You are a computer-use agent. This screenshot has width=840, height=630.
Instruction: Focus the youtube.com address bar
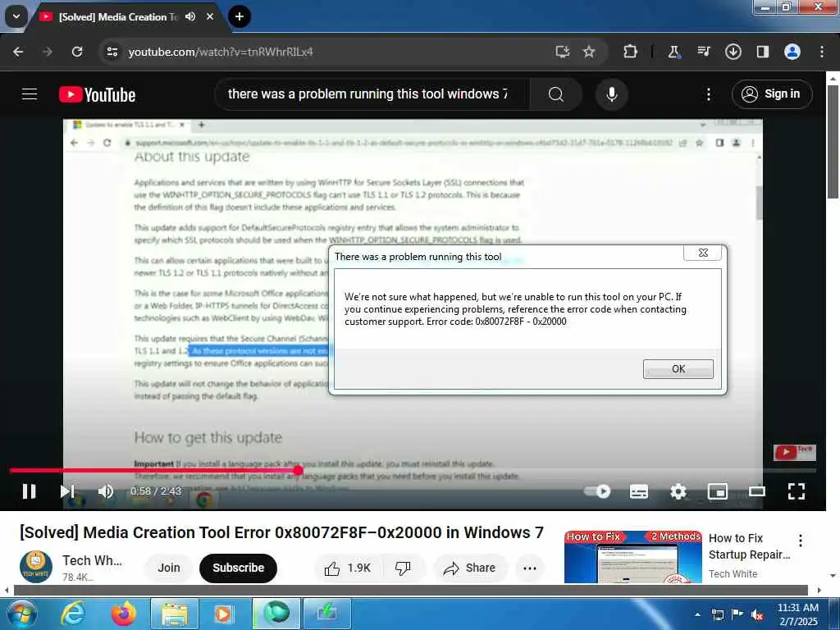tap(332, 52)
